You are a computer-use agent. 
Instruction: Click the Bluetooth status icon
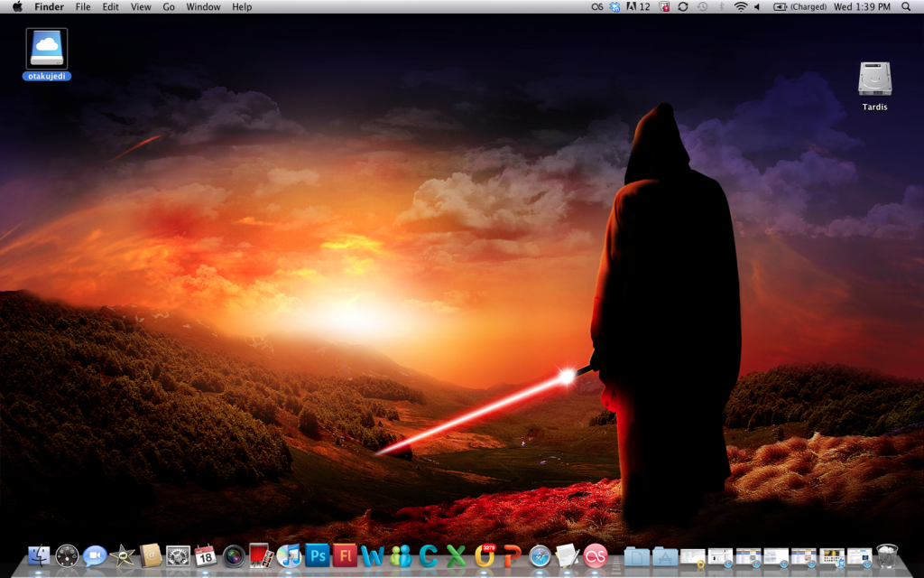tap(721, 6)
